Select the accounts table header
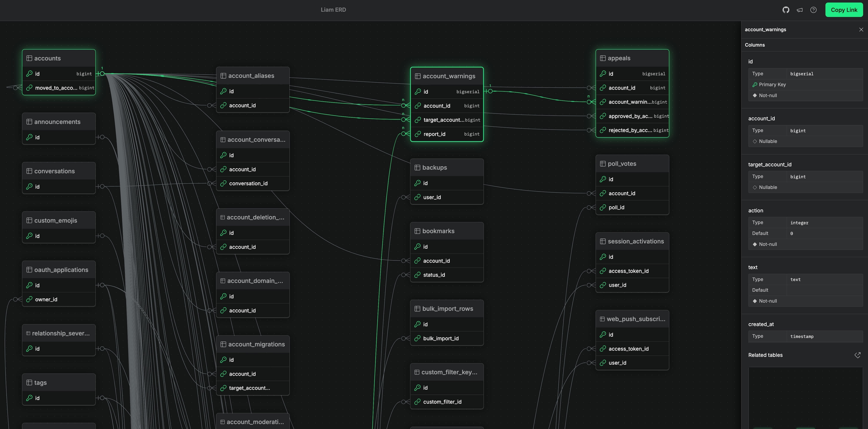This screenshot has width=868, height=429. click(x=59, y=58)
